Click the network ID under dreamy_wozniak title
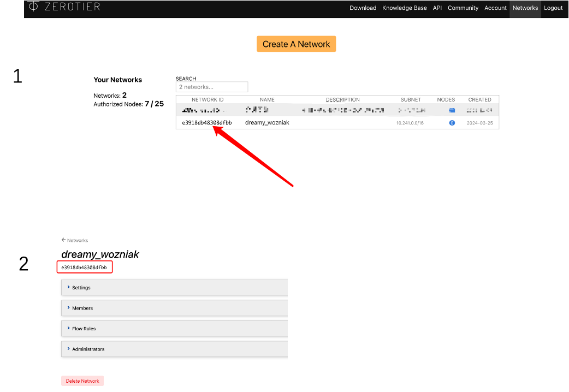 click(x=84, y=268)
